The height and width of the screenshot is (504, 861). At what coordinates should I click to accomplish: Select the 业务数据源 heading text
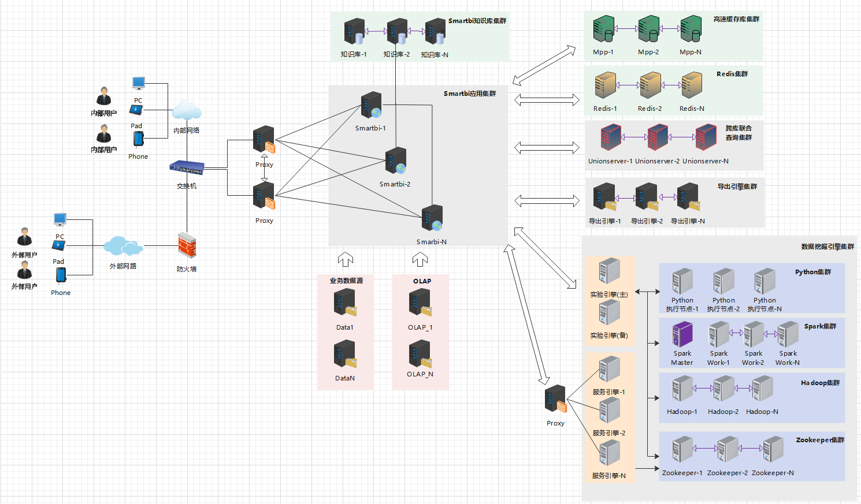(x=346, y=281)
